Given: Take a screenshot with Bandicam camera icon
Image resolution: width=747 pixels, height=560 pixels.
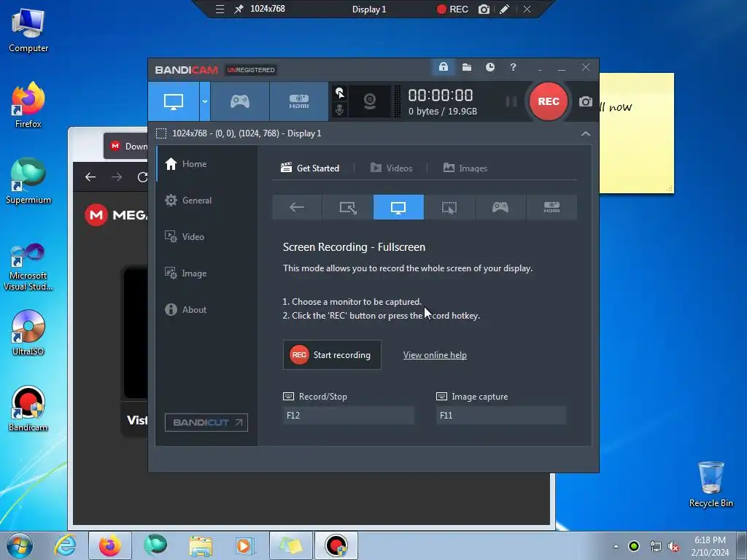Looking at the screenshot, I should (x=586, y=101).
